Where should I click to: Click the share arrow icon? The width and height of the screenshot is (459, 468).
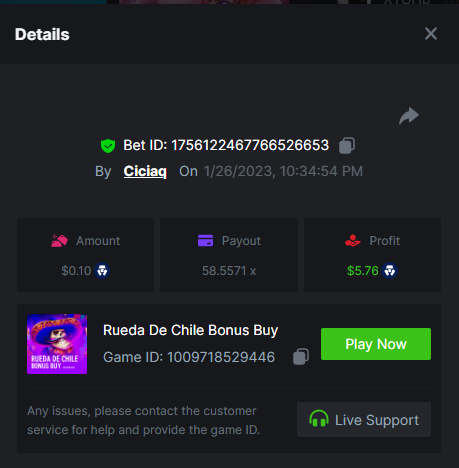pos(409,116)
